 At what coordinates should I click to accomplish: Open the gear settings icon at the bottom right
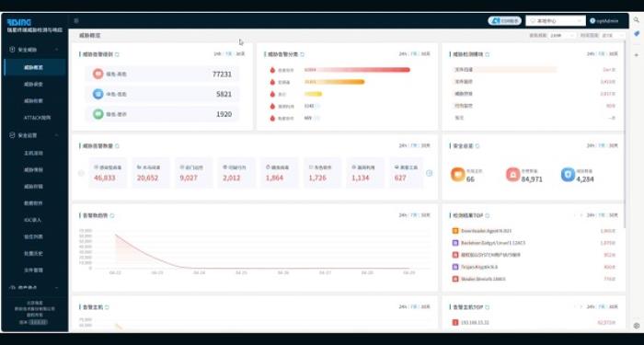(637, 326)
